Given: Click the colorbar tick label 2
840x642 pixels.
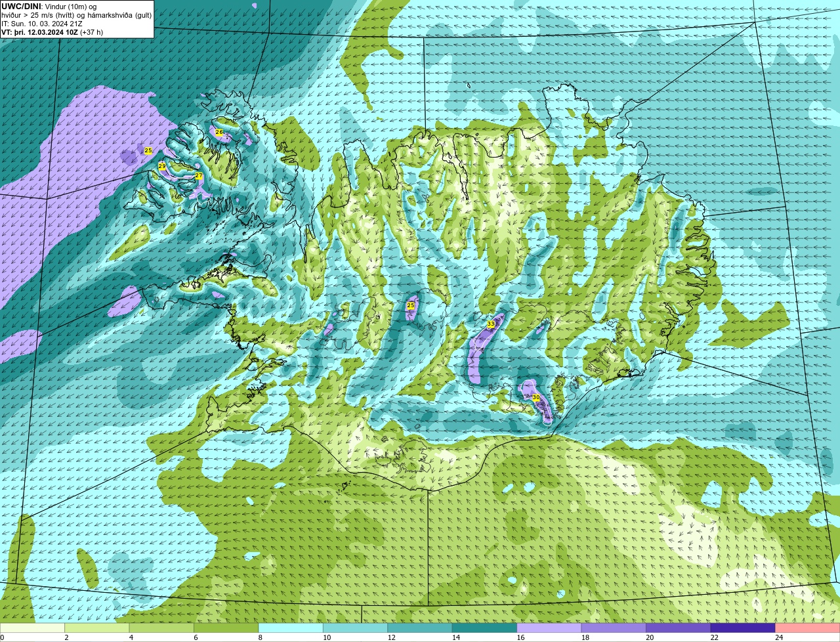Looking at the screenshot, I should click(66, 637).
